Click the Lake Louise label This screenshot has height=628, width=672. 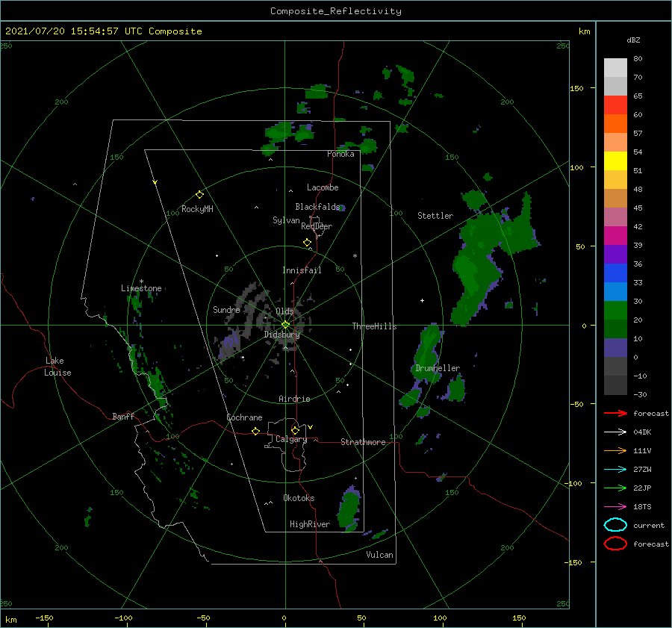58,367
